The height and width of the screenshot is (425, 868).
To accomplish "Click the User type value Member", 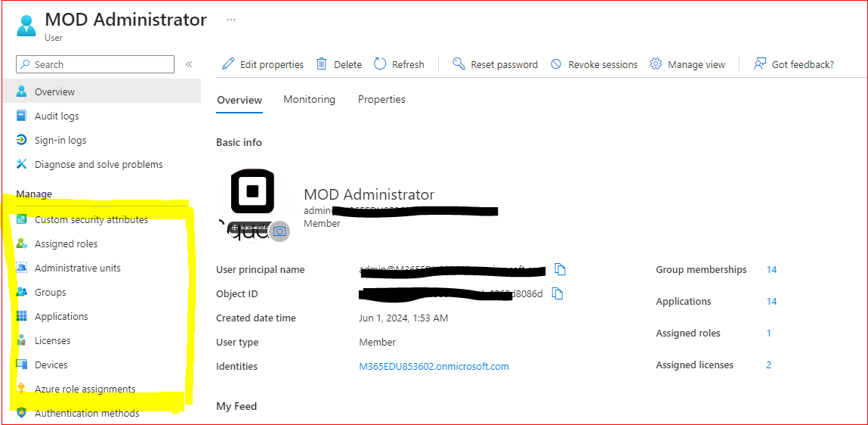I will [x=378, y=343].
